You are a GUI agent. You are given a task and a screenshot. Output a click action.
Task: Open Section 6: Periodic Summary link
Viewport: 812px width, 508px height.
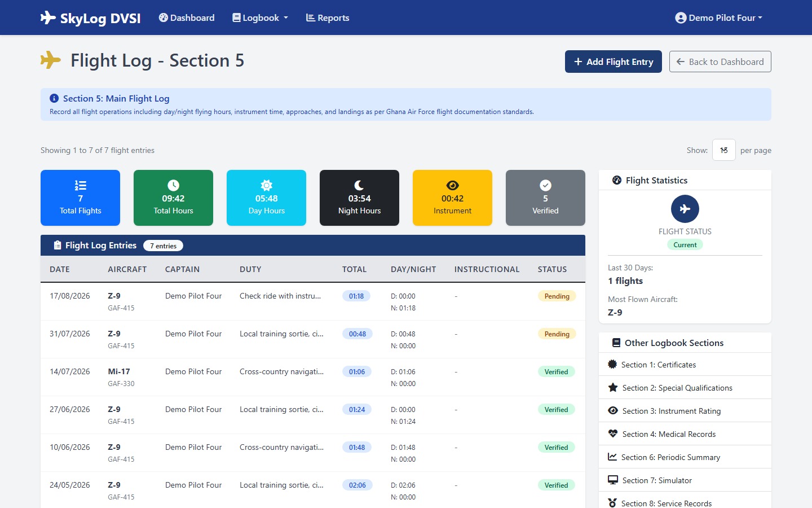point(685,457)
